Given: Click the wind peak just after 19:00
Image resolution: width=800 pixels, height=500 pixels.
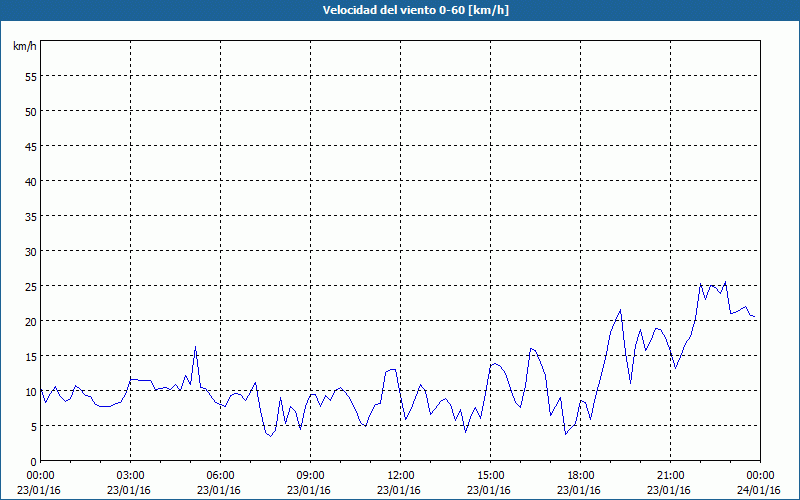Looking at the screenshot, I should (x=620, y=310).
